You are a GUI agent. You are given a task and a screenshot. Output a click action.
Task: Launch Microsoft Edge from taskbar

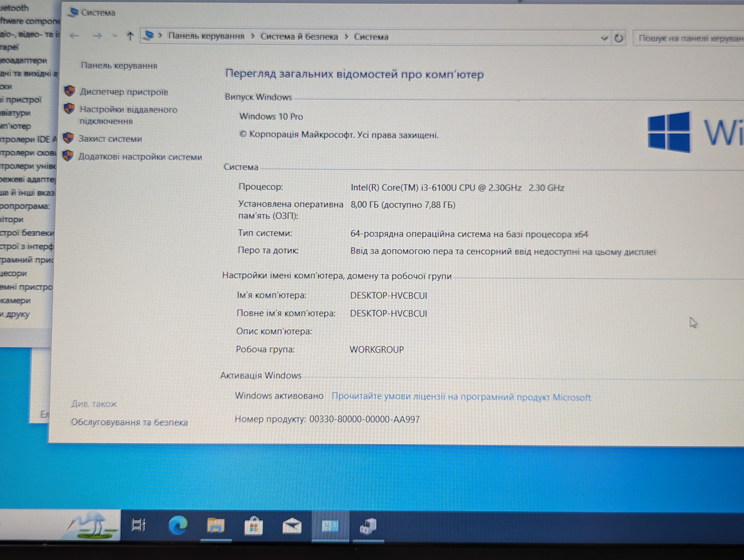coord(178,525)
